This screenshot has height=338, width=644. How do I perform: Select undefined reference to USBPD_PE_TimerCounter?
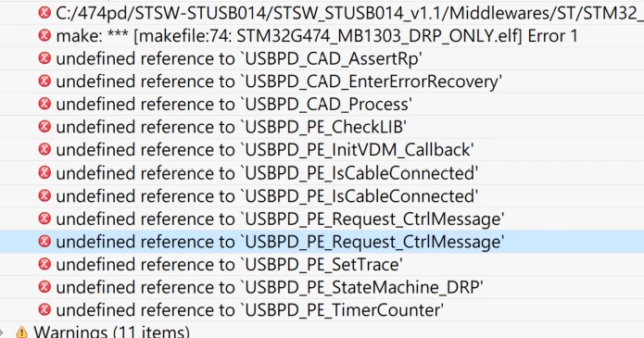[x=322, y=309]
